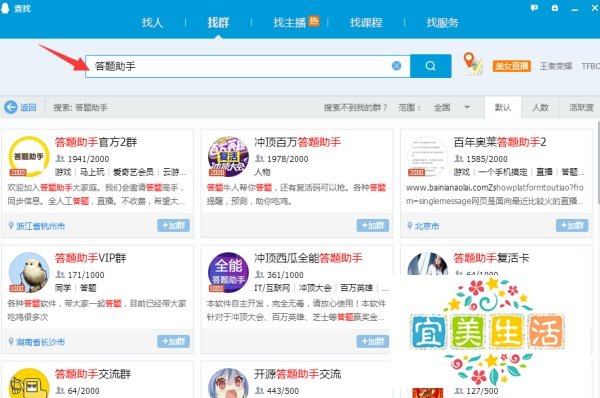The height and width of the screenshot is (398, 600).
Task: Click member count icon showing 171/1000
Action: tap(60, 274)
